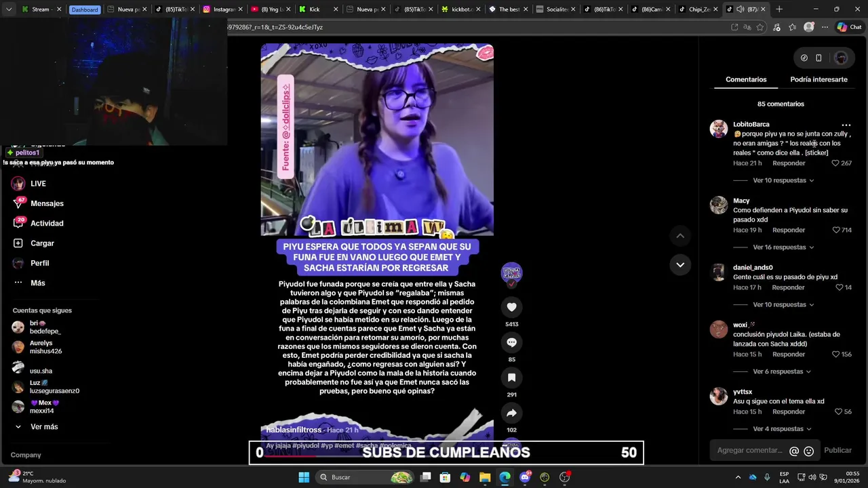Insert a mention with the @ icon
868x488 pixels.
click(x=794, y=451)
